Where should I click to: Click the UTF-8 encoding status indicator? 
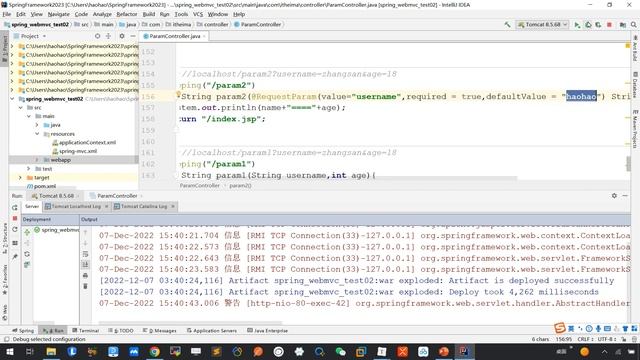(x=607, y=339)
